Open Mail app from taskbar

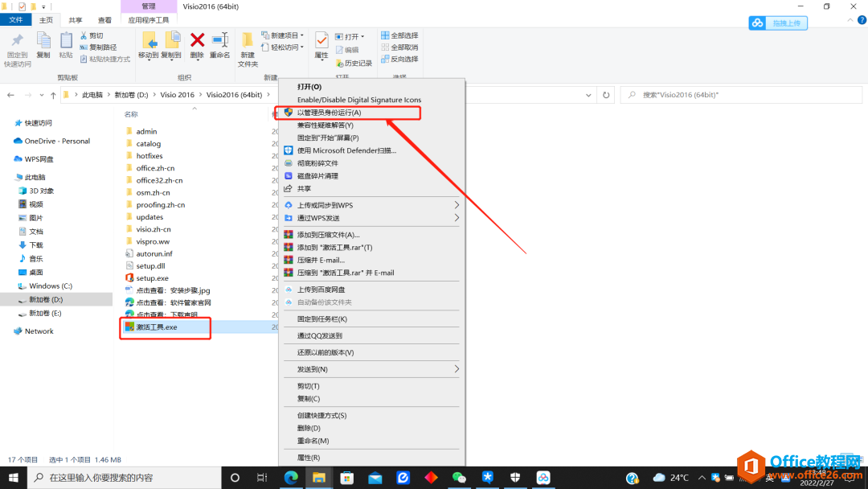coord(375,478)
